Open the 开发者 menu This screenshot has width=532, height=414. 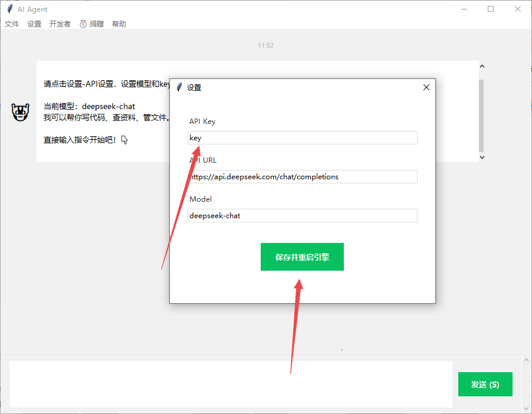point(60,24)
